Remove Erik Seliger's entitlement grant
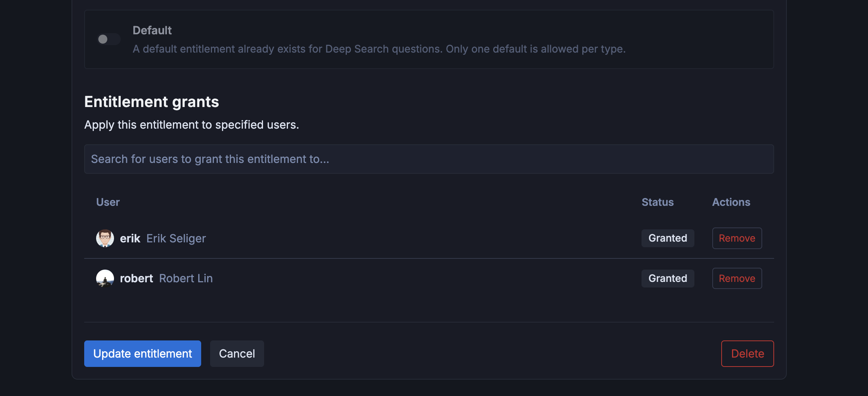Viewport: 868px width, 396px height. point(736,238)
